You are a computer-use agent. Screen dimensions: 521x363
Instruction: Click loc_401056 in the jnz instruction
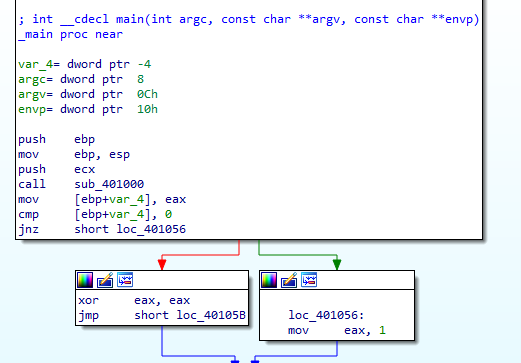coord(151,229)
